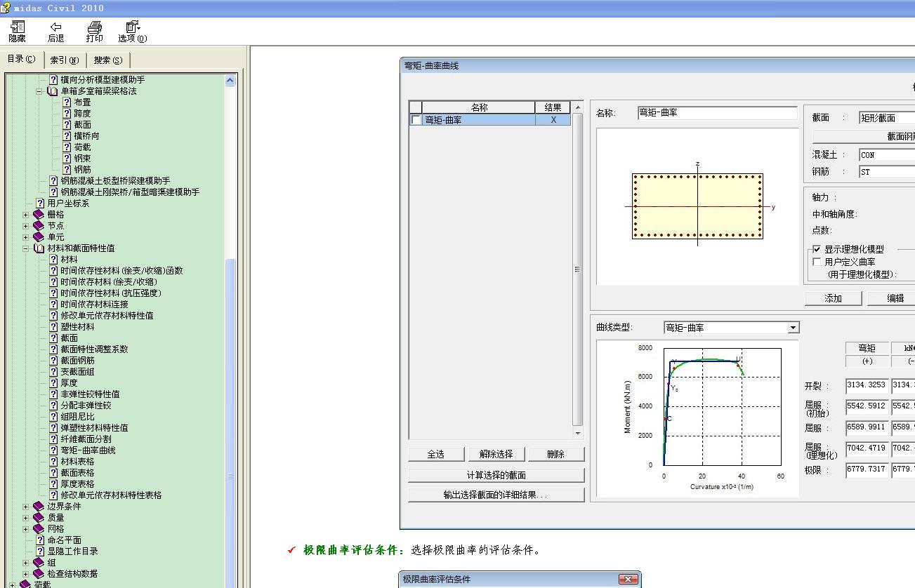Click the help page icon beside 塑性材料
The image size is (915, 588).
[53, 327]
